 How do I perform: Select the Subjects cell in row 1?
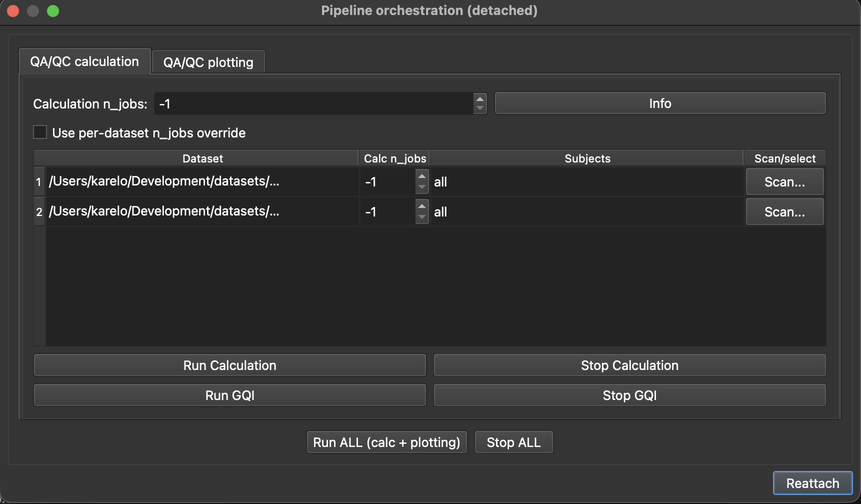tap(586, 182)
